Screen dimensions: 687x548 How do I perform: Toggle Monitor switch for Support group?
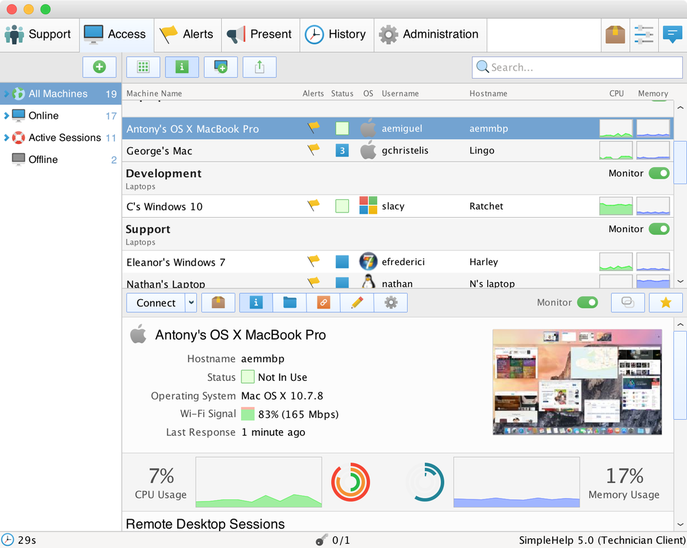(x=659, y=229)
